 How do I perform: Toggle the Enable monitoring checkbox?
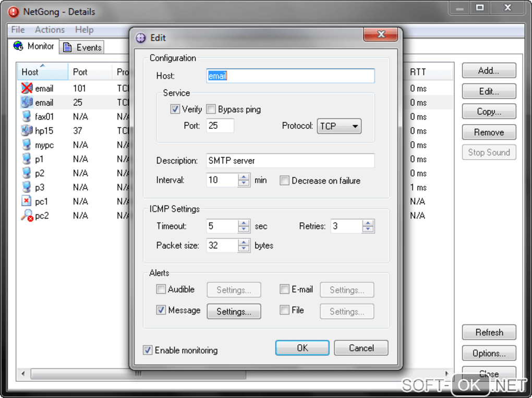[x=148, y=350]
